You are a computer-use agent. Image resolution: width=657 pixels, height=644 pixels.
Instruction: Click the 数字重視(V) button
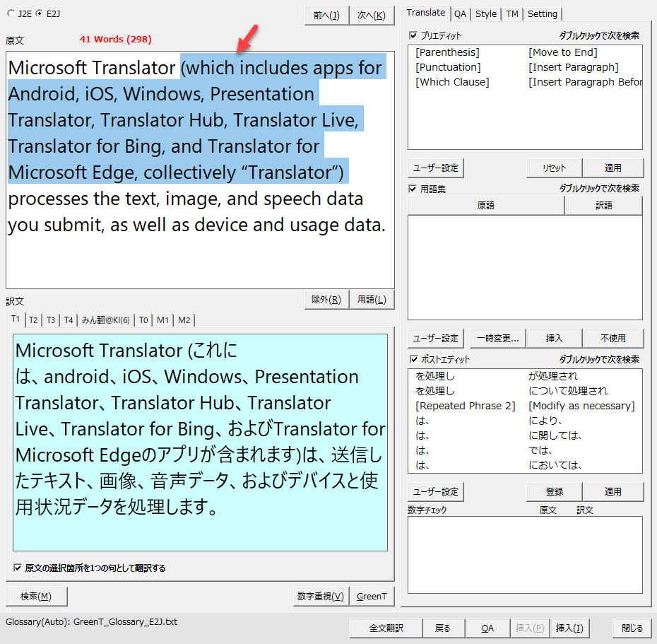point(320,596)
